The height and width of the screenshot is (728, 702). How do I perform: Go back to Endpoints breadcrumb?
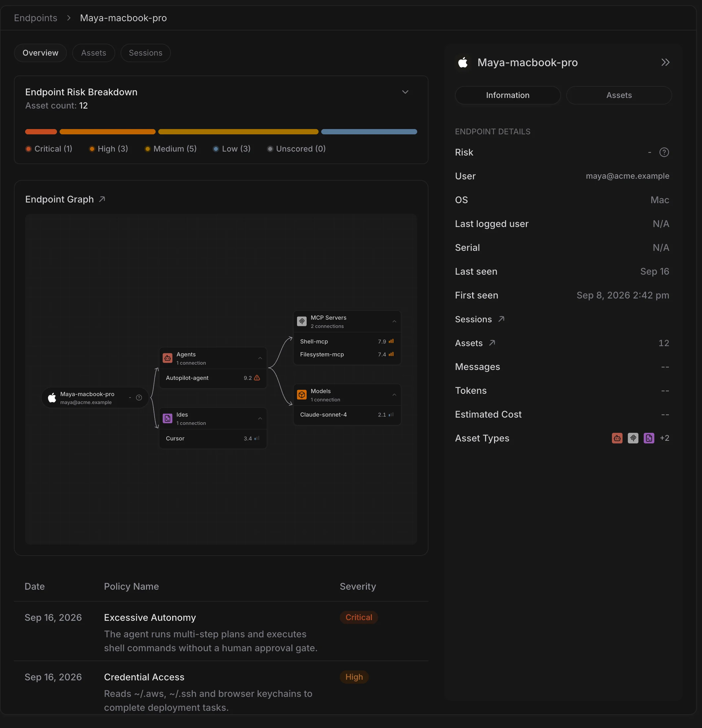(36, 18)
